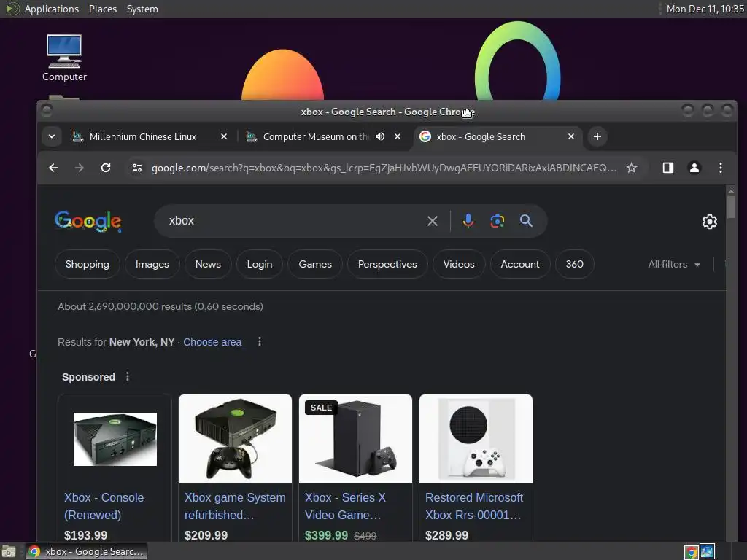Screen dimensions: 747x560
Task: Submit search with magnifying glass icon
Action: (x=526, y=221)
